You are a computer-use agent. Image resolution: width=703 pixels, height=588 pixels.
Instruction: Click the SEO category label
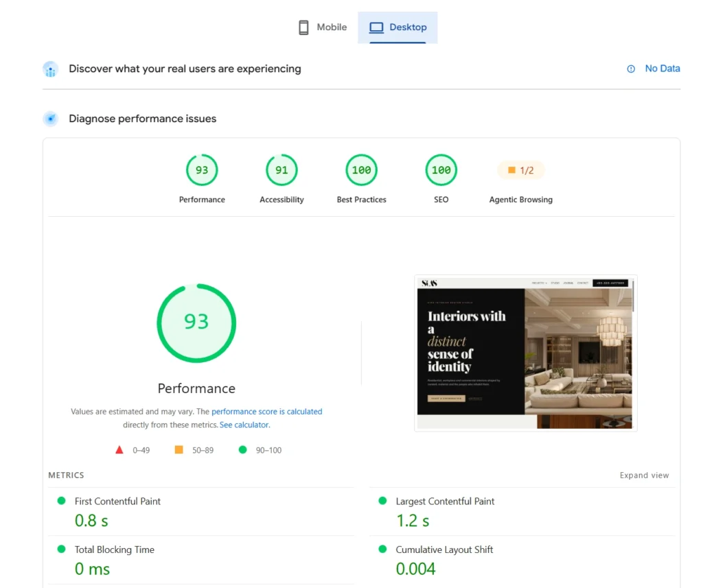tap(441, 200)
